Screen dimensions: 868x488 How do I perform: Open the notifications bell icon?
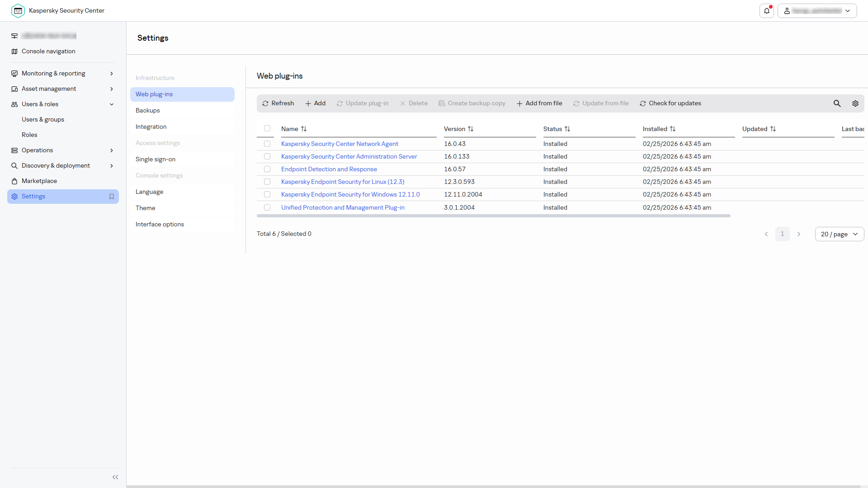[767, 11]
